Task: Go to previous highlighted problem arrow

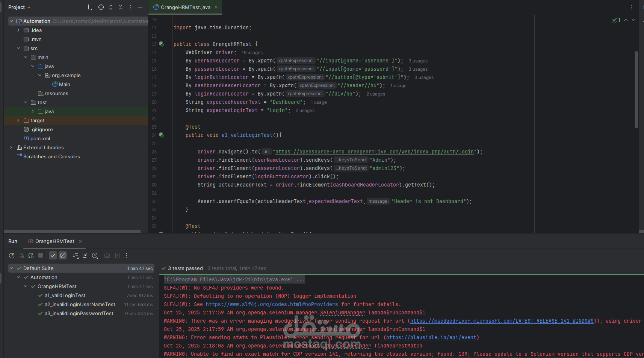Action: click(x=626, y=20)
